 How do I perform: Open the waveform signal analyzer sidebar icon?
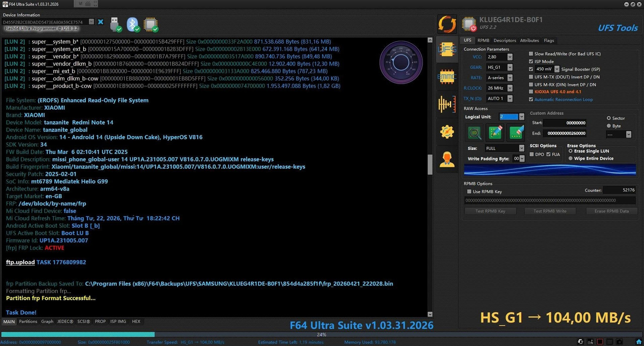point(447,104)
